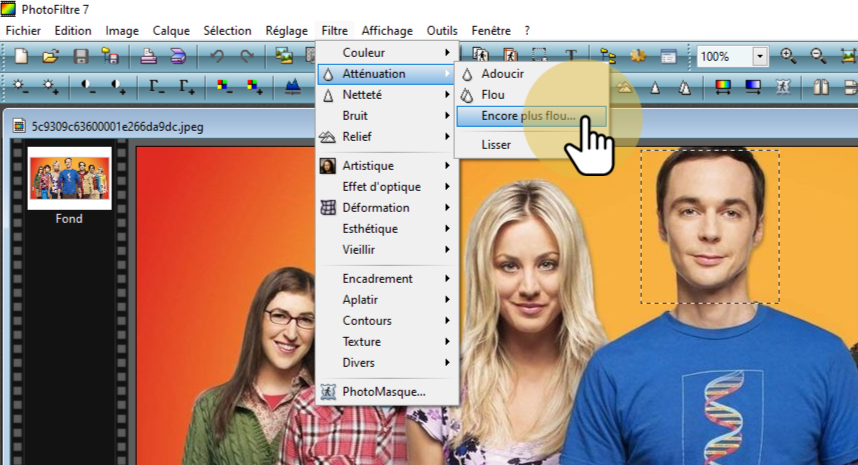This screenshot has width=858, height=465.
Task: Open the Affichage menu
Action: (x=387, y=31)
